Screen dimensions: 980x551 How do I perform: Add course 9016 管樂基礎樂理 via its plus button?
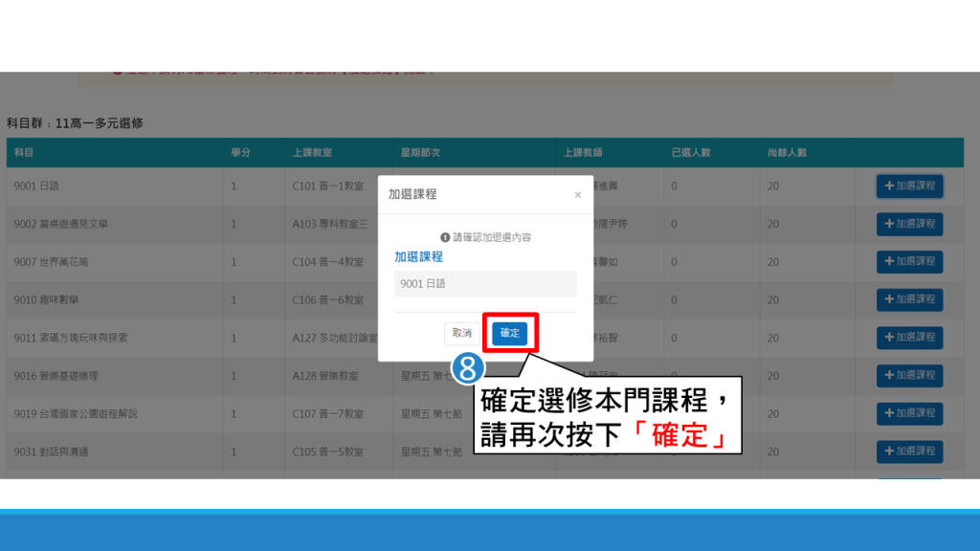coord(909,376)
